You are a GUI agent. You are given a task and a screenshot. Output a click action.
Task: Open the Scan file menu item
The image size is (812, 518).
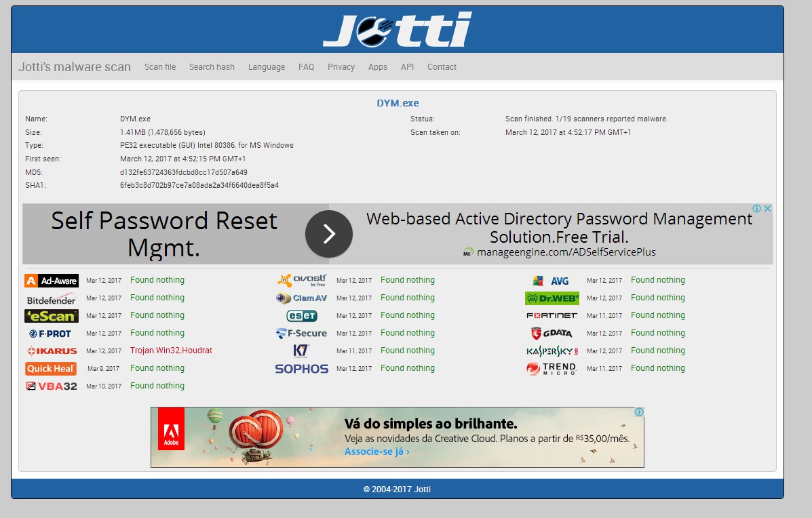160,66
